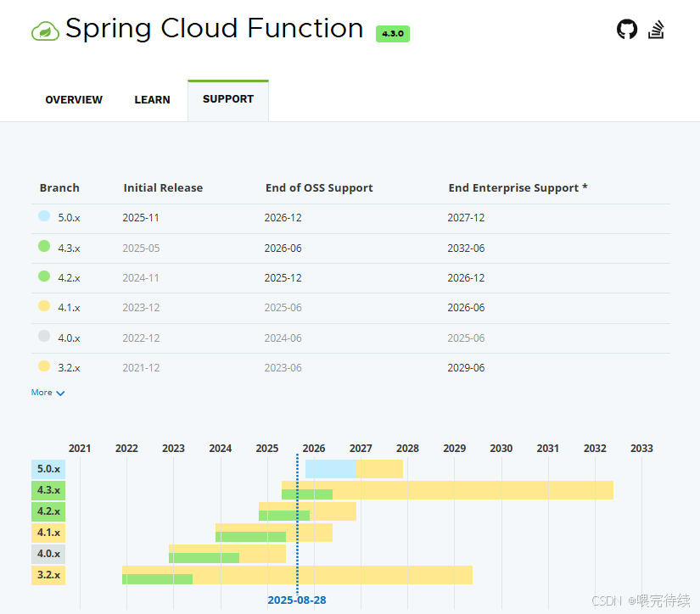Switch to the OVERVIEW tab
The height and width of the screenshot is (614, 700).
[74, 99]
